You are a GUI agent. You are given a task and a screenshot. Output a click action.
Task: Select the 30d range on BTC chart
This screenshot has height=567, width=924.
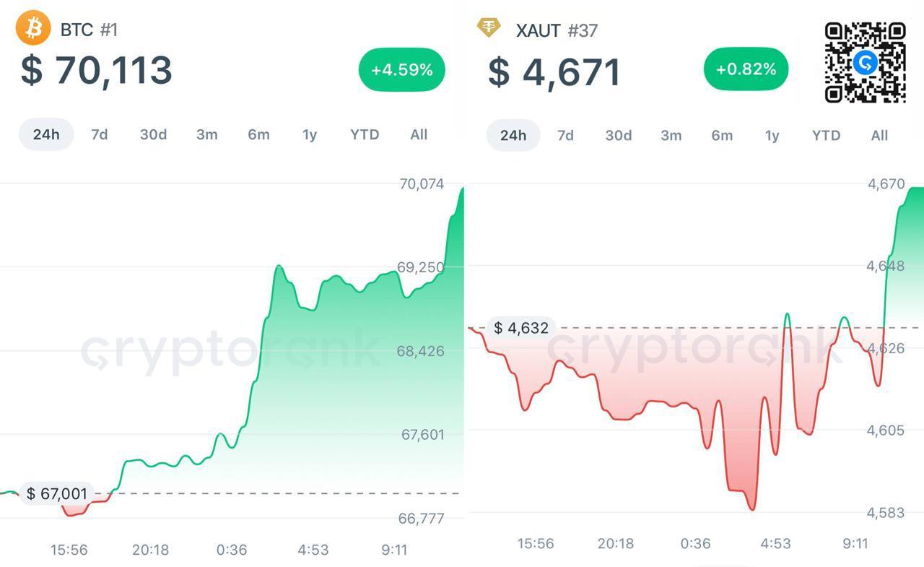pos(153,134)
